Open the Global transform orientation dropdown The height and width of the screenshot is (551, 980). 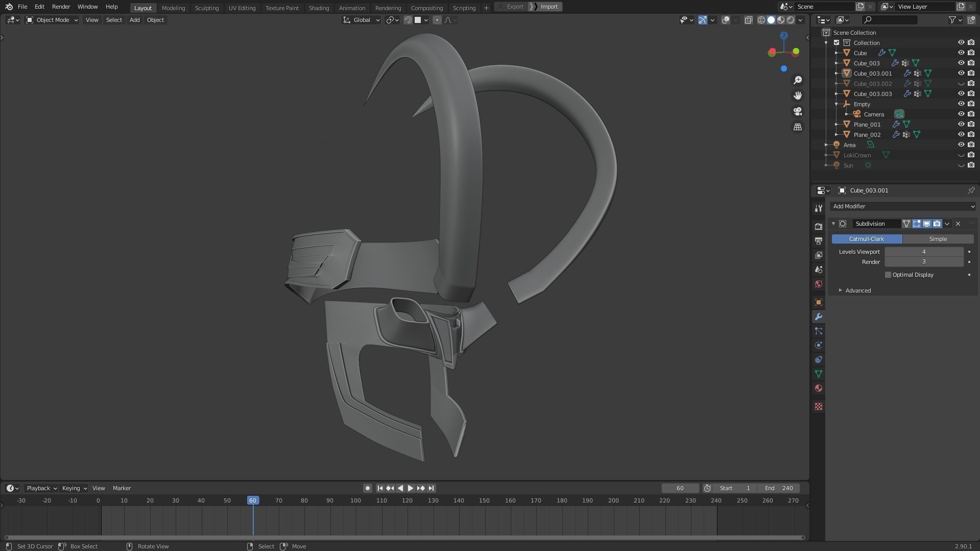click(362, 20)
